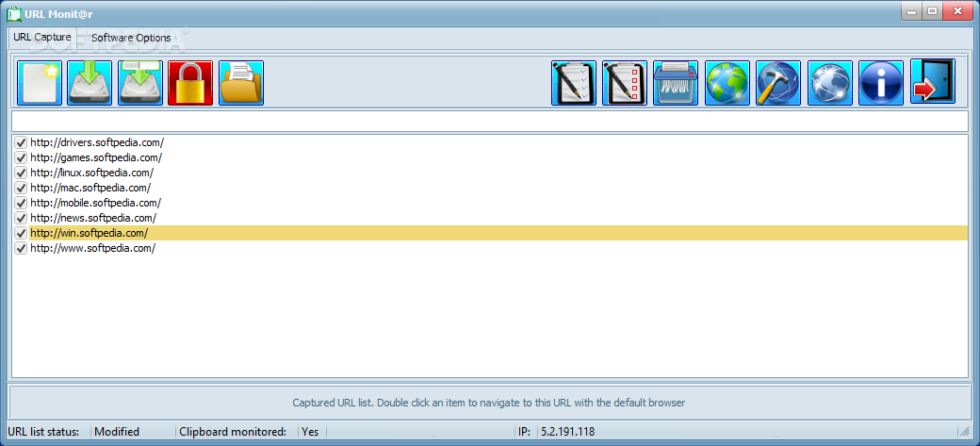The width and height of the screenshot is (980, 446).
Task: Click the golden padlock icon
Action: [190, 83]
